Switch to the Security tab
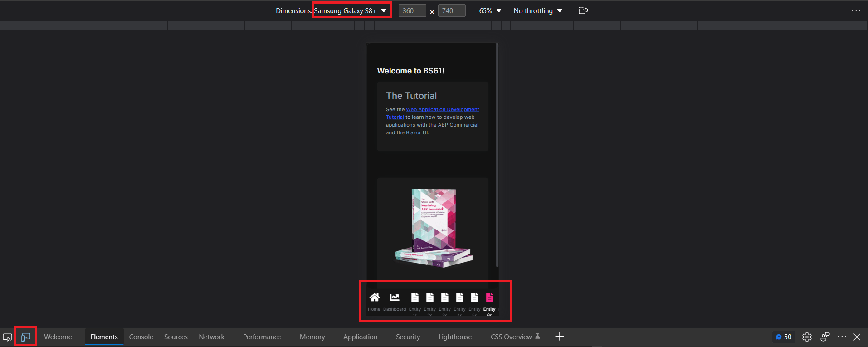Screen dimensions: 868x347 (408, 337)
